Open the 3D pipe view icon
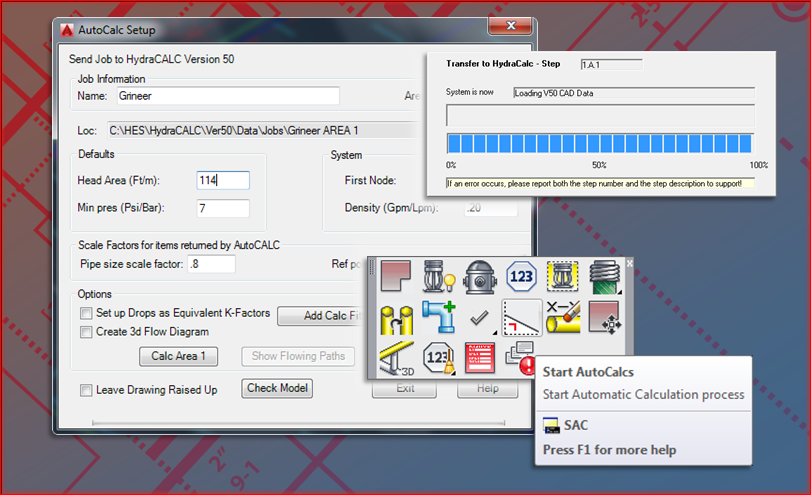This screenshot has width=811, height=495. pyautogui.click(x=394, y=359)
